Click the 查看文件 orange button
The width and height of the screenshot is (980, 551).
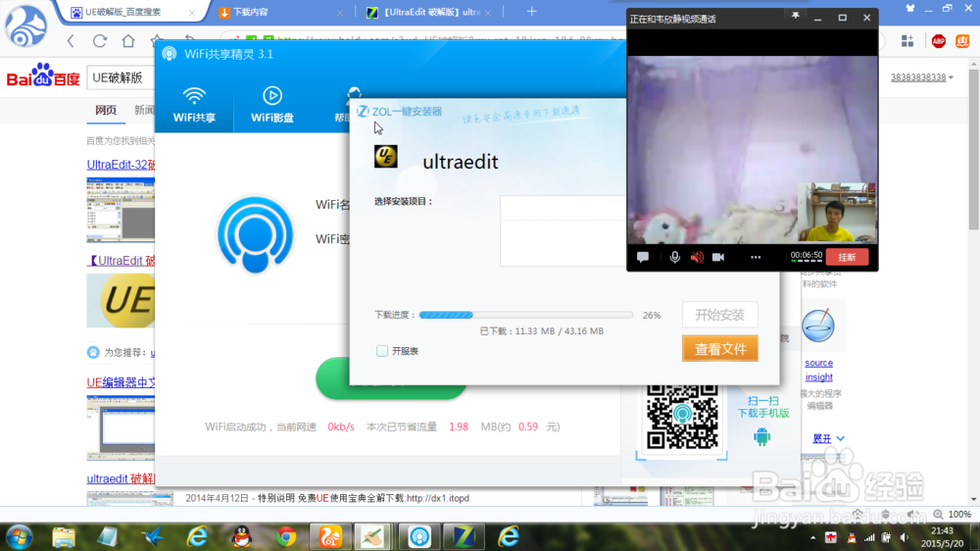(720, 349)
